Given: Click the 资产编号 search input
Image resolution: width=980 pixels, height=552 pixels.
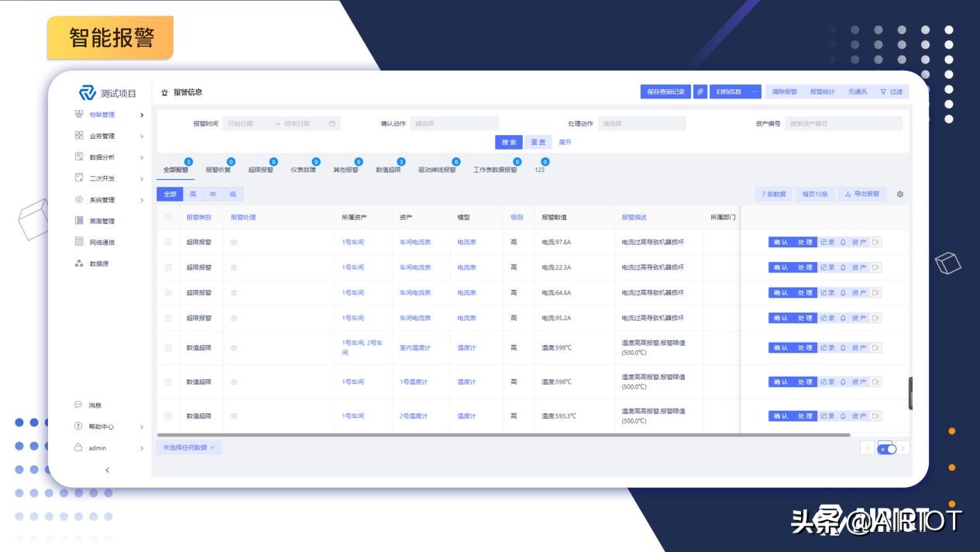Looking at the screenshot, I should coord(844,123).
